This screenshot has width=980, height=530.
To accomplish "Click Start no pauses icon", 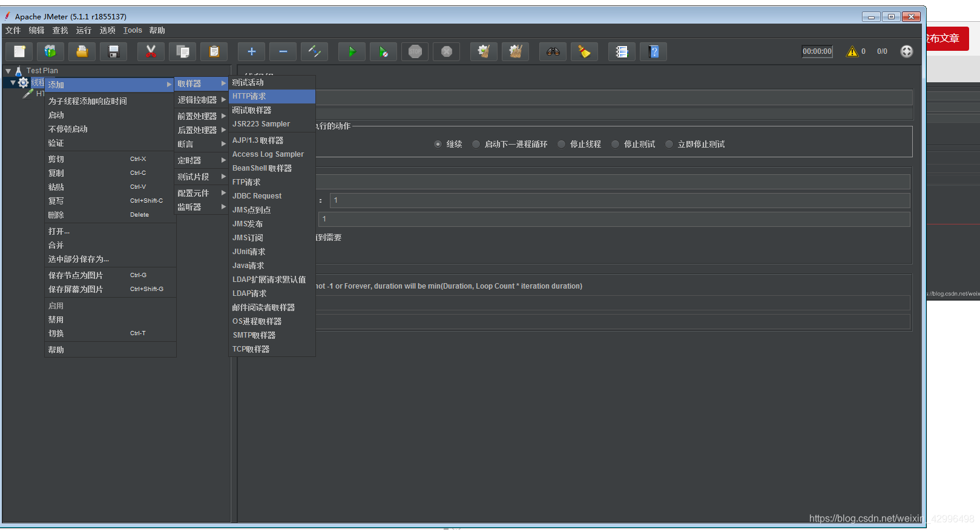I will pyautogui.click(x=384, y=51).
